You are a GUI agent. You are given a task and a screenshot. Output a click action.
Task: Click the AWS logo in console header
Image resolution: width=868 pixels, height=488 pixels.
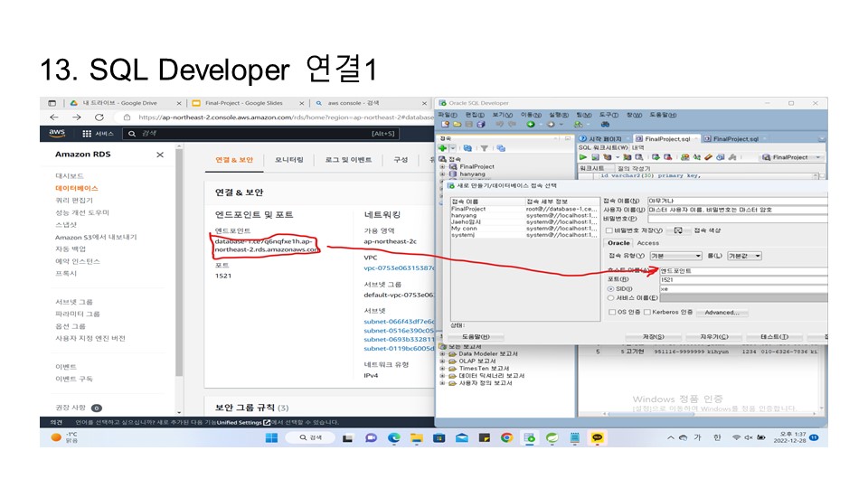(57, 134)
